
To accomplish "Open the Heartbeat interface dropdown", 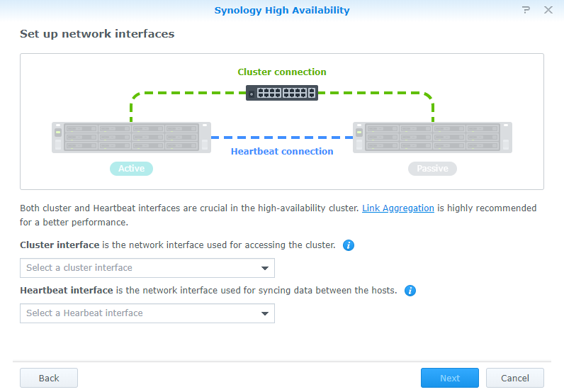I will 147,313.
